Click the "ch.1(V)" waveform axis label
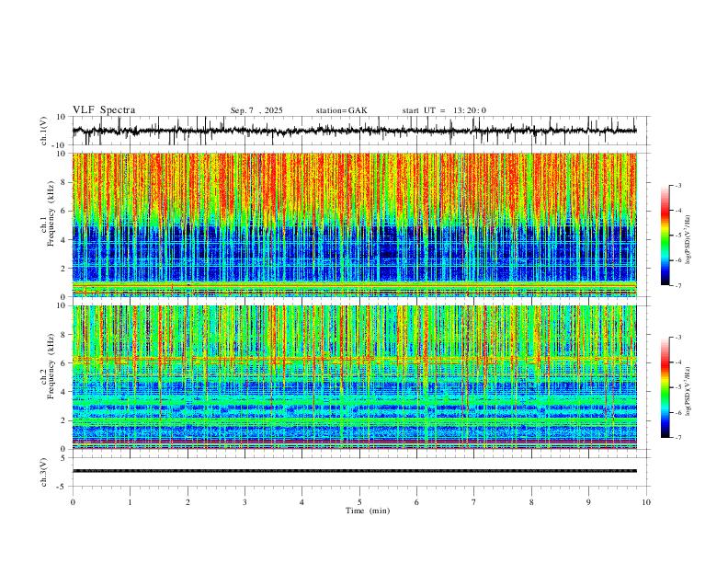728x563 pixels. tap(44, 131)
